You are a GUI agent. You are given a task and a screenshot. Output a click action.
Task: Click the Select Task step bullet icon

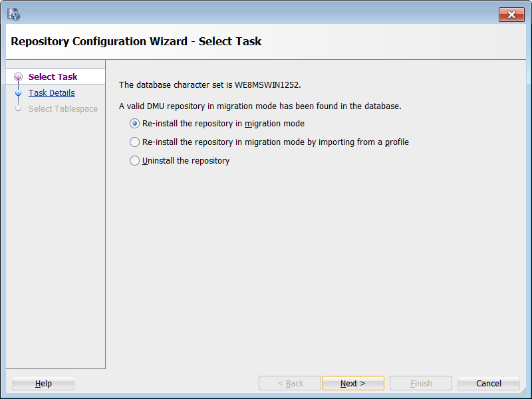click(x=19, y=76)
